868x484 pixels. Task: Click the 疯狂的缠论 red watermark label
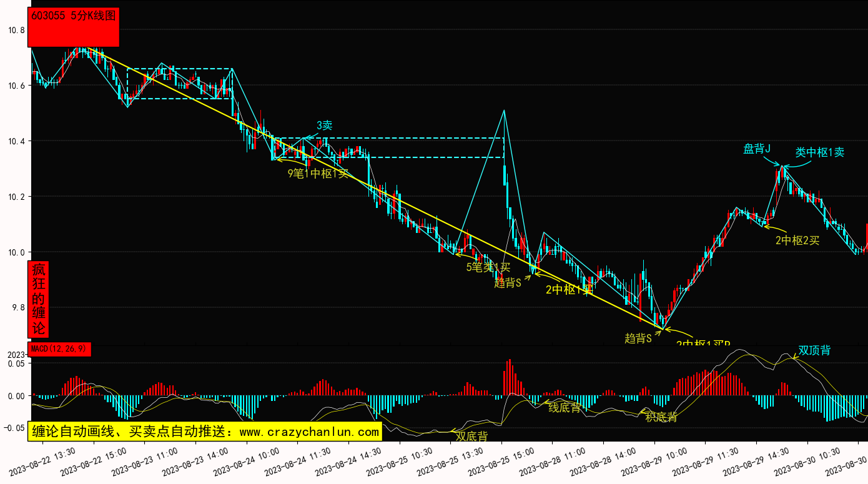click(x=39, y=299)
